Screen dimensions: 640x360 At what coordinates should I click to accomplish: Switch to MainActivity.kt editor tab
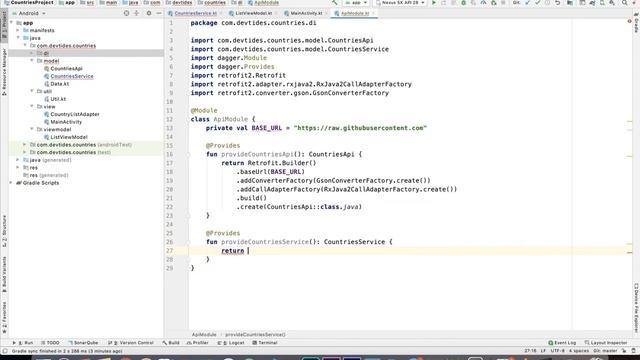[306, 13]
